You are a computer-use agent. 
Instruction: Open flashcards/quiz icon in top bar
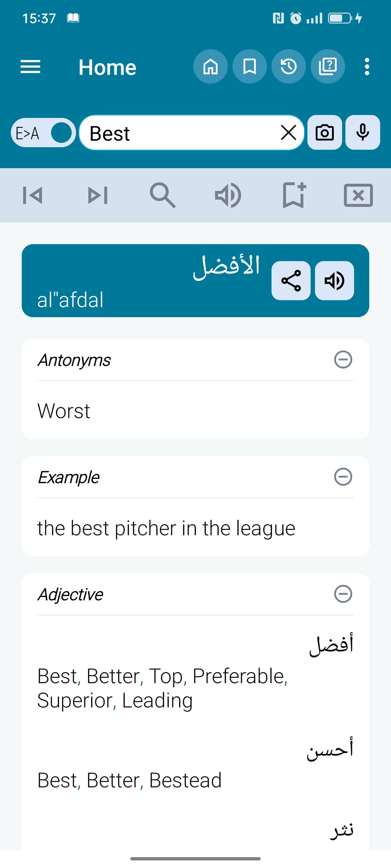[x=328, y=67]
